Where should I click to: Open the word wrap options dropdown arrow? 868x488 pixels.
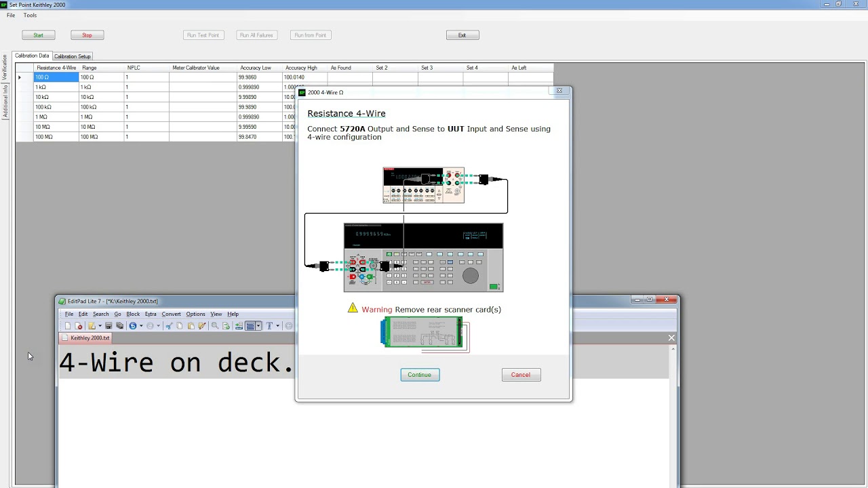point(258,326)
